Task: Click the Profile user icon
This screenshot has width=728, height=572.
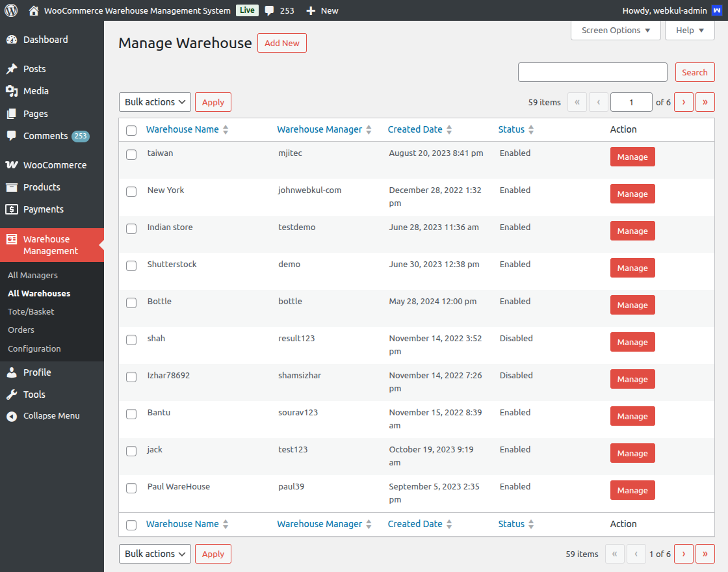Action: click(x=12, y=372)
